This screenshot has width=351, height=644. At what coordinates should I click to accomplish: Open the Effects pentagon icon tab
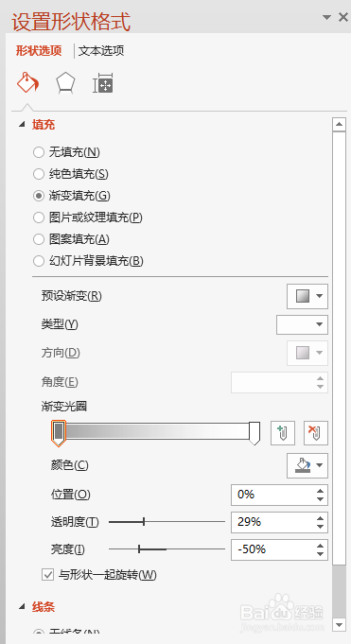(66, 83)
